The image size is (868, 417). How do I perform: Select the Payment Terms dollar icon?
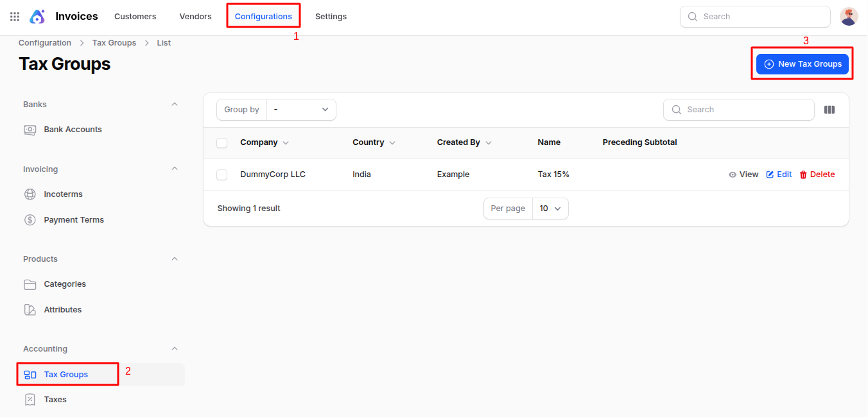pyautogui.click(x=30, y=220)
